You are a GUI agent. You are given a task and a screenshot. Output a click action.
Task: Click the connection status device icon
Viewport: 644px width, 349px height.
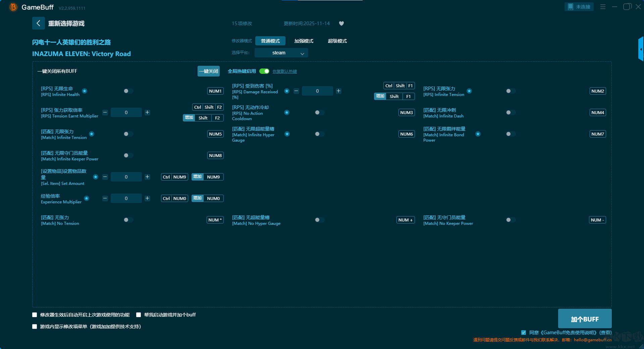point(571,7)
